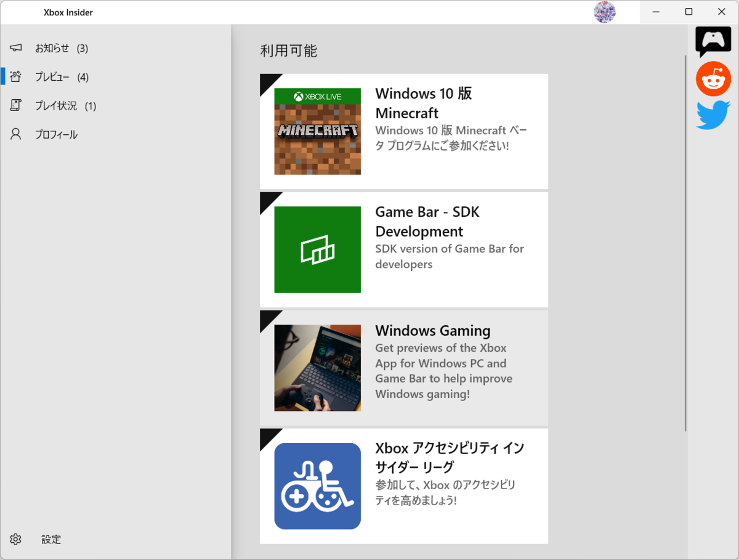This screenshot has width=739, height=560.
Task: Click the vertical scrollbar of preview list
Action: [685, 243]
